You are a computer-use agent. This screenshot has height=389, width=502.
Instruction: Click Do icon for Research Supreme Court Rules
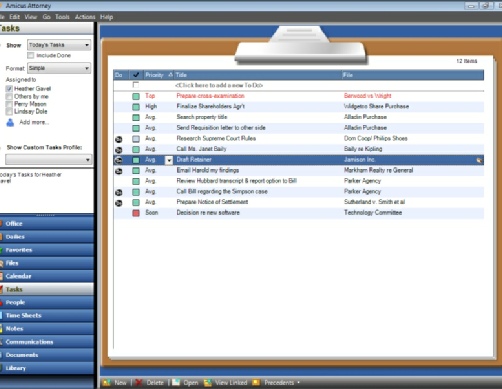click(x=118, y=139)
